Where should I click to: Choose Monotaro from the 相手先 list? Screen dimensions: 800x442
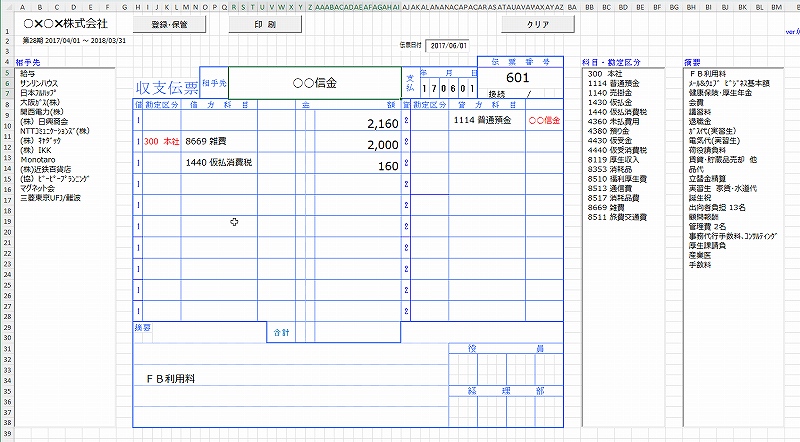38,160
